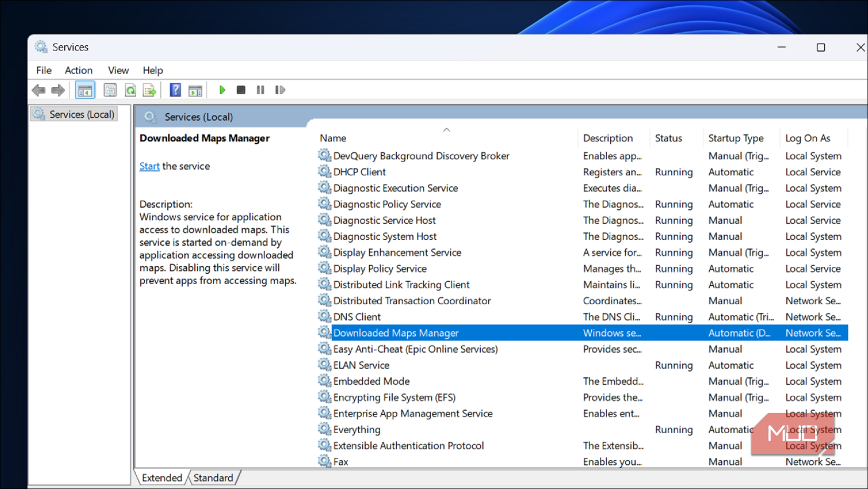Screen dimensions: 868x489
Task: Open the View menu
Action: pyautogui.click(x=118, y=70)
